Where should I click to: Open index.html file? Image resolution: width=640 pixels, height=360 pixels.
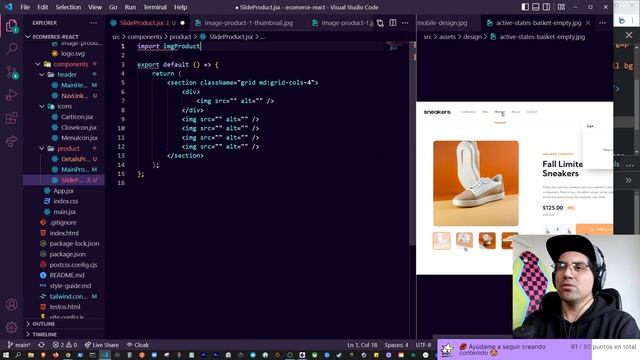pos(64,233)
